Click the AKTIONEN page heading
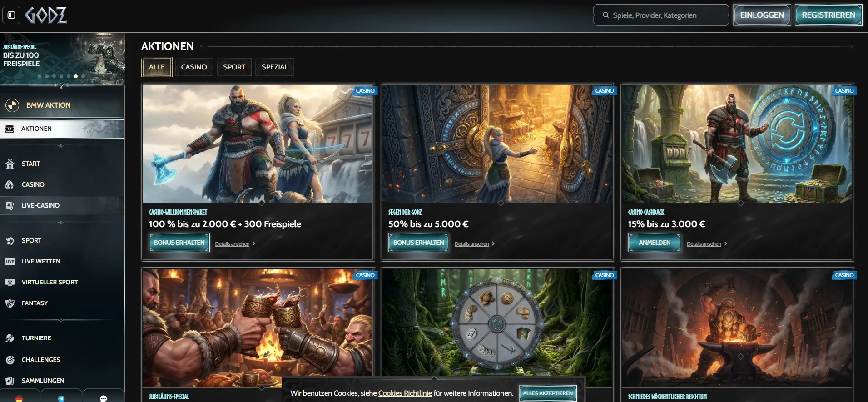The width and height of the screenshot is (868, 402). click(x=168, y=46)
